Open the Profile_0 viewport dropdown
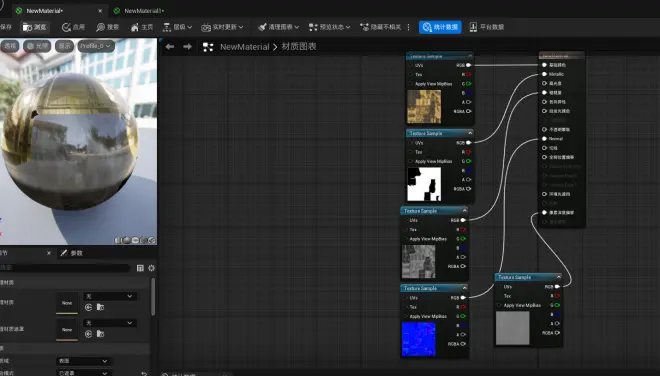 (96, 46)
